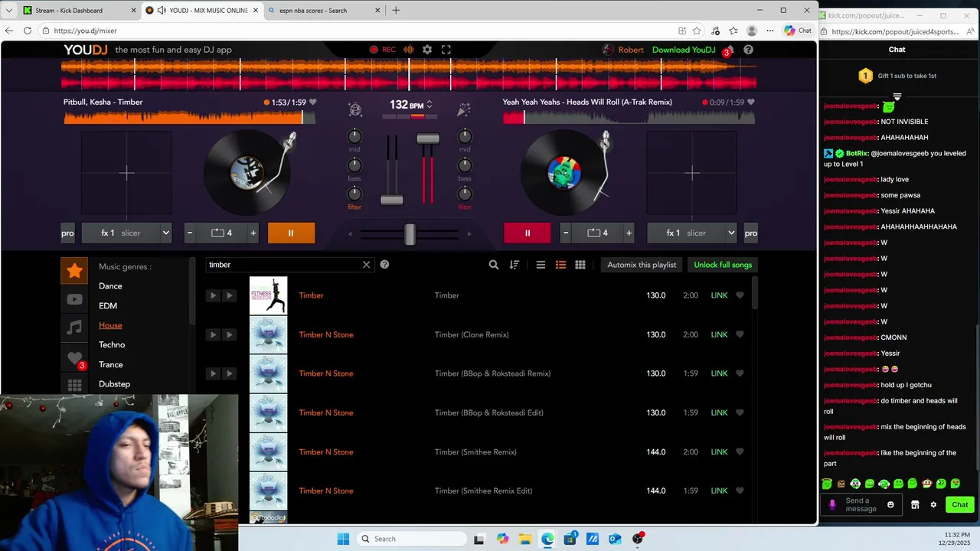
Task: Click Automix this playlist
Action: [x=642, y=265]
